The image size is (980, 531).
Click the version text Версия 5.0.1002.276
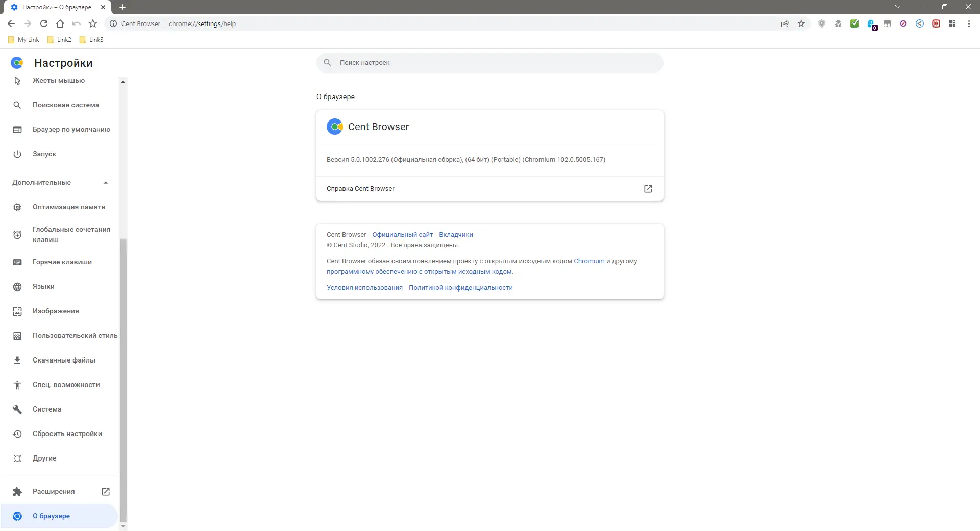pyautogui.click(x=358, y=160)
